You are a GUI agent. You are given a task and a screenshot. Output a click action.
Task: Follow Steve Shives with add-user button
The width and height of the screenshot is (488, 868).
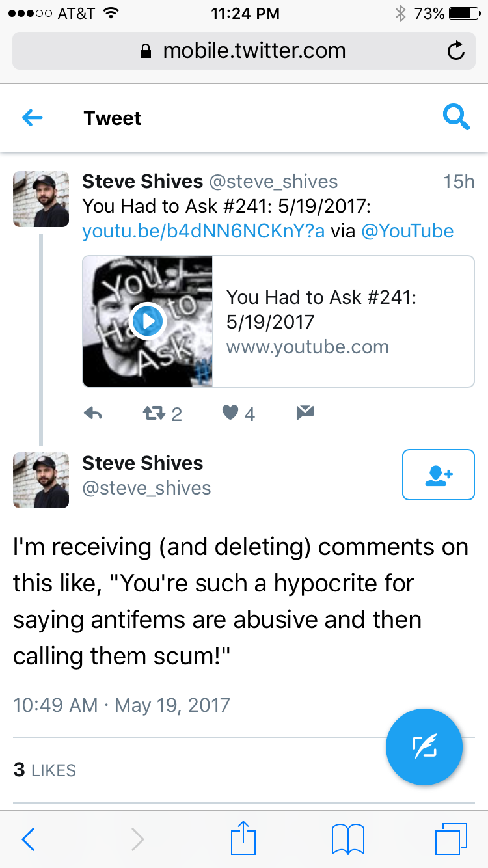(x=439, y=475)
